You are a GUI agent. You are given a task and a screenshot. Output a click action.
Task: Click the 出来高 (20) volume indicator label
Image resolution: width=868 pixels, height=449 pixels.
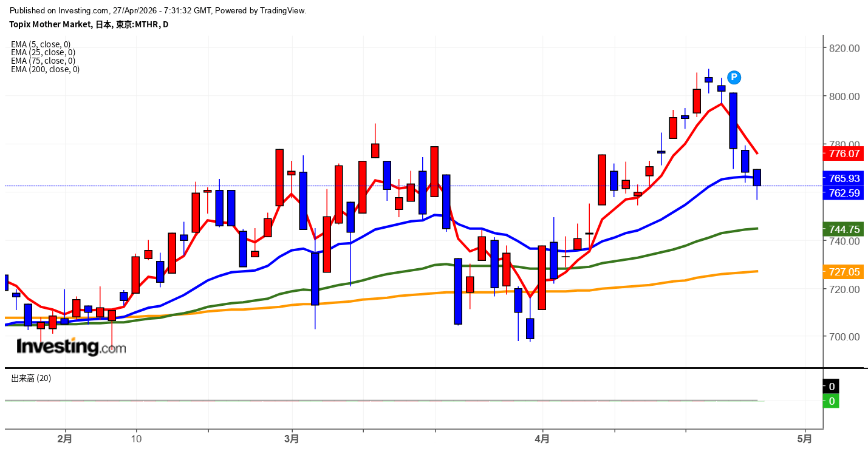coord(31,378)
